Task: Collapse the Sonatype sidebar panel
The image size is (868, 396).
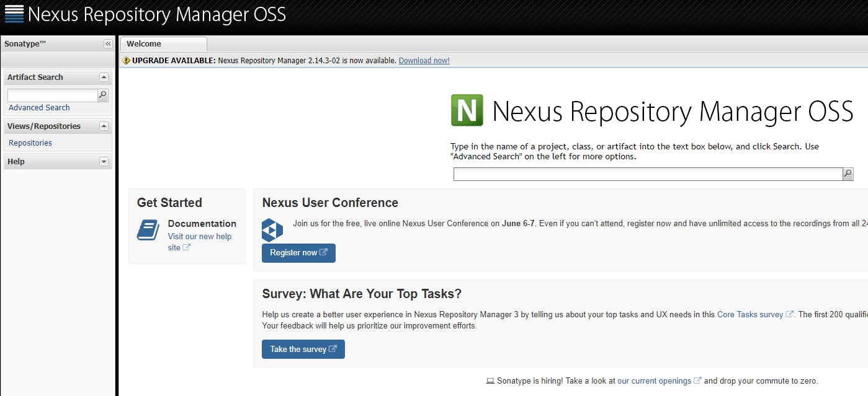Action: pyautogui.click(x=108, y=44)
